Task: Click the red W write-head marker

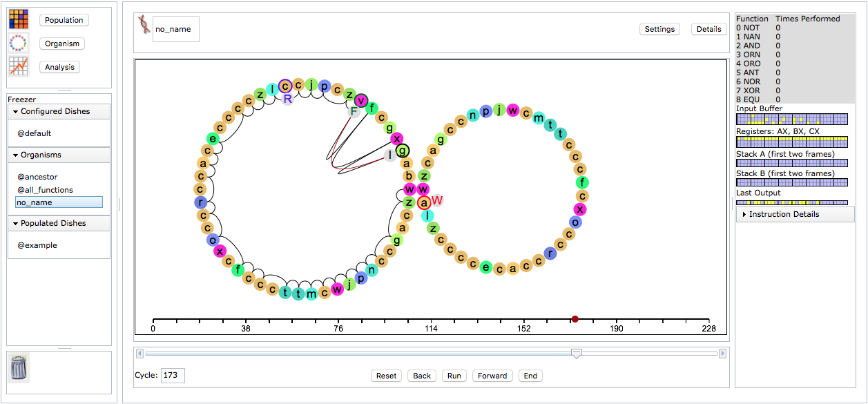Action: click(437, 200)
